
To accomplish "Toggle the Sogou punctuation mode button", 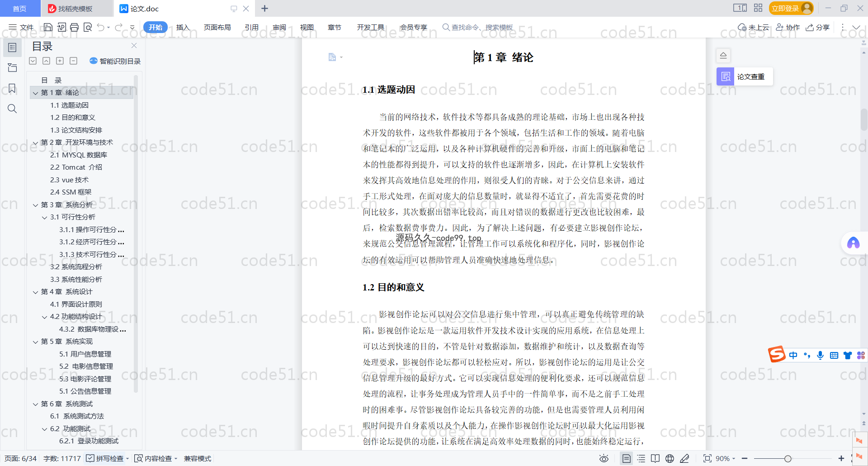I will click(x=807, y=355).
